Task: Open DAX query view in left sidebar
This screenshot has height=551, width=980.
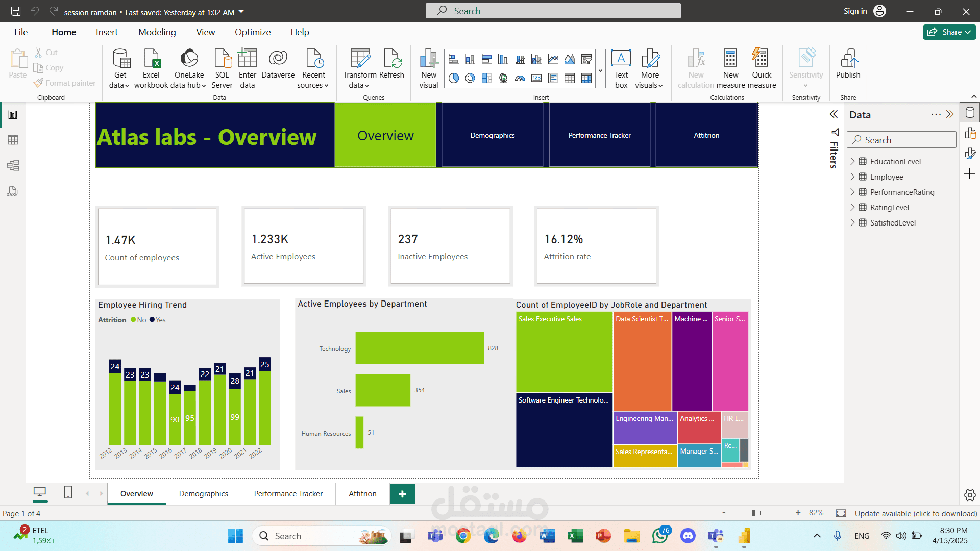Action: (x=13, y=191)
